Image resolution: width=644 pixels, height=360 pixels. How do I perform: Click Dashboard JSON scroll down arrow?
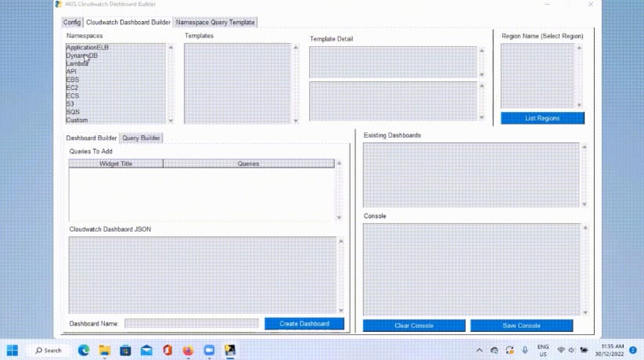[x=341, y=310]
